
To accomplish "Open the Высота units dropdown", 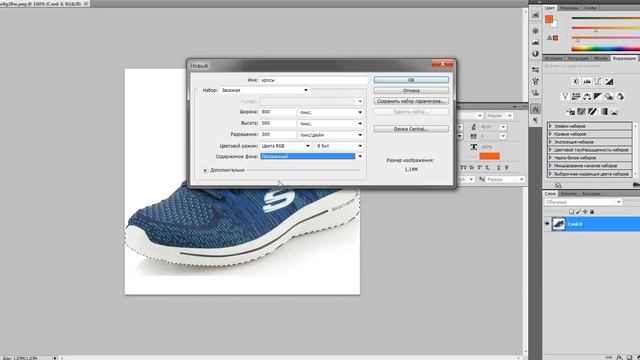I will pos(331,123).
